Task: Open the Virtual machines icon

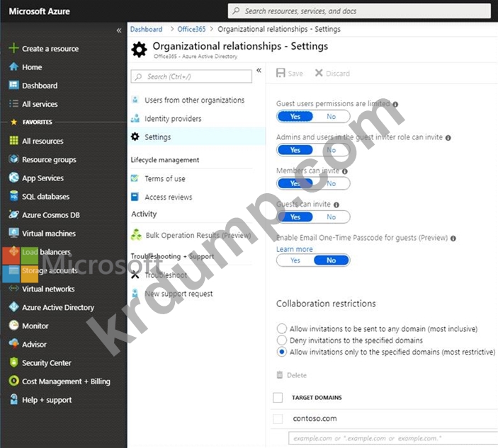Action: (x=13, y=234)
